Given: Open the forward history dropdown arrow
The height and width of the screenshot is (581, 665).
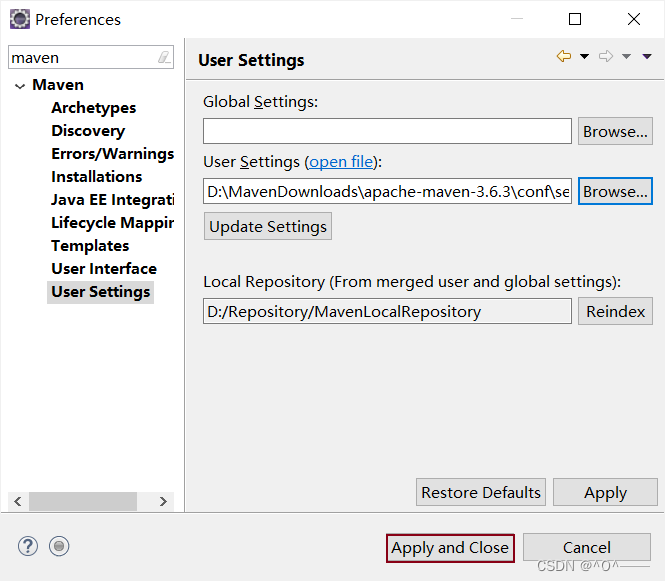Looking at the screenshot, I should (x=626, y=56).
